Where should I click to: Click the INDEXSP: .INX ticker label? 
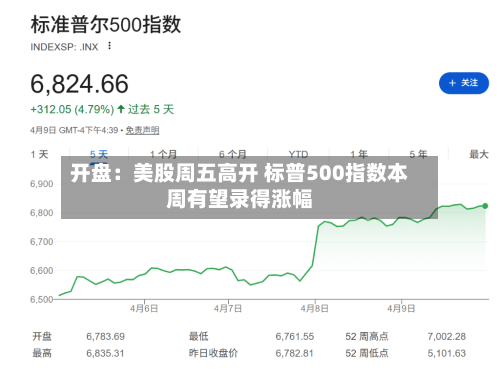click(64, 47)
